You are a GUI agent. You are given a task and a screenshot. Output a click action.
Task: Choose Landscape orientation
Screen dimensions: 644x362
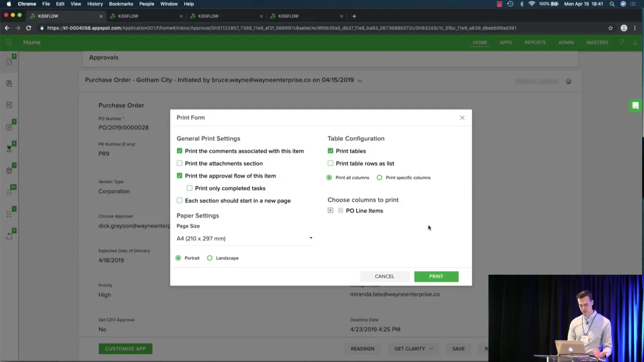[210, 258]
